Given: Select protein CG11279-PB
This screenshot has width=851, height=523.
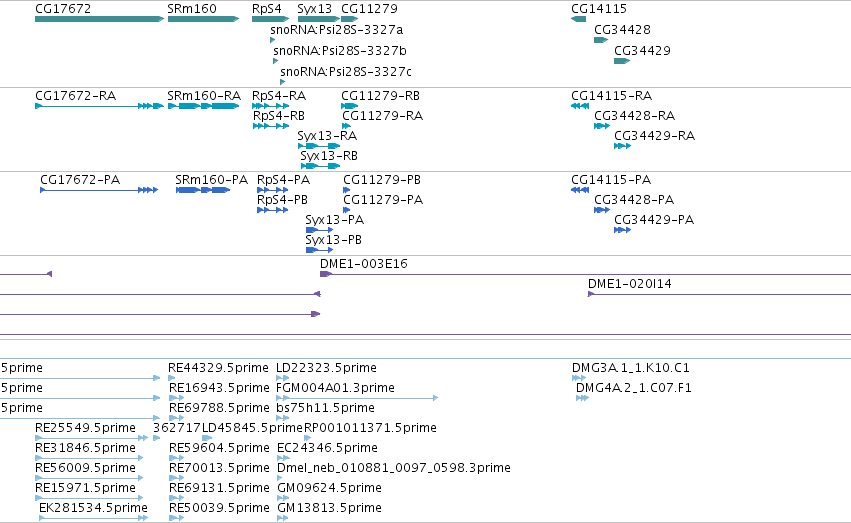Looking at the screenshot, I should pos(382,180).
